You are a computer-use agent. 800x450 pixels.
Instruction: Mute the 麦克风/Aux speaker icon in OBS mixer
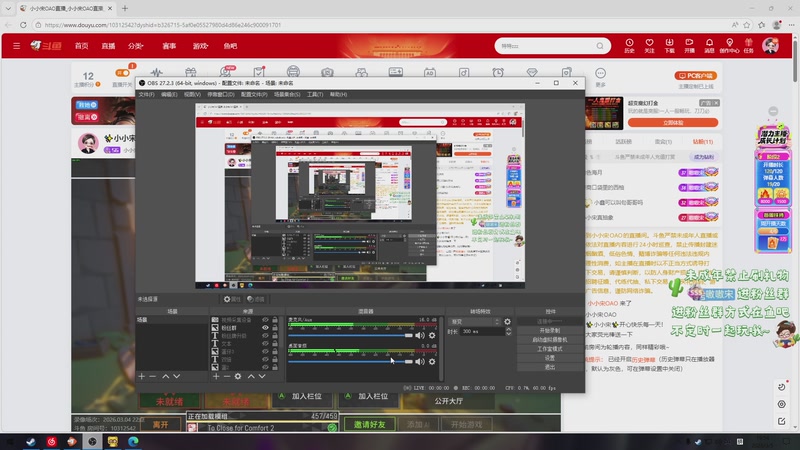click(420, 335)
